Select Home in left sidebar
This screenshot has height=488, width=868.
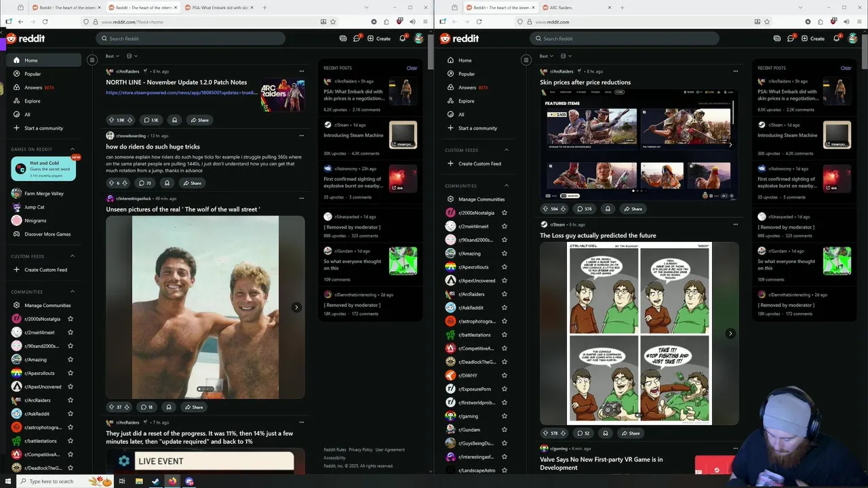44,60
